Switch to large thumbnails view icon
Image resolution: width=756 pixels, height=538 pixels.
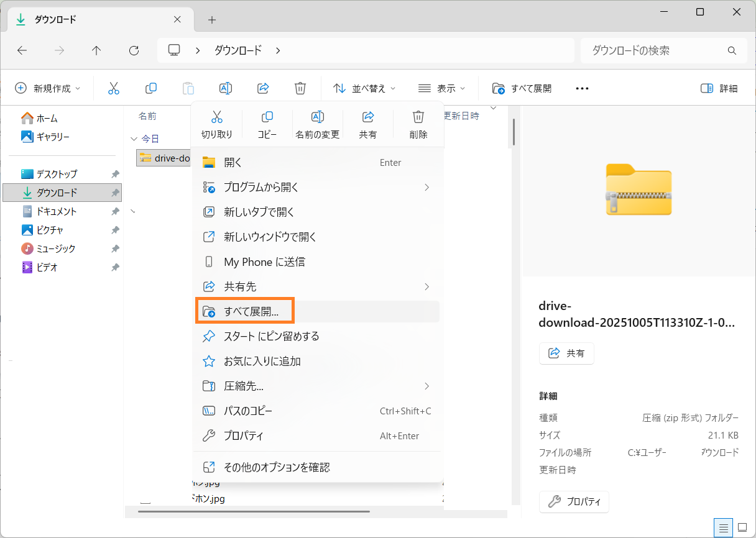point(742,527)
